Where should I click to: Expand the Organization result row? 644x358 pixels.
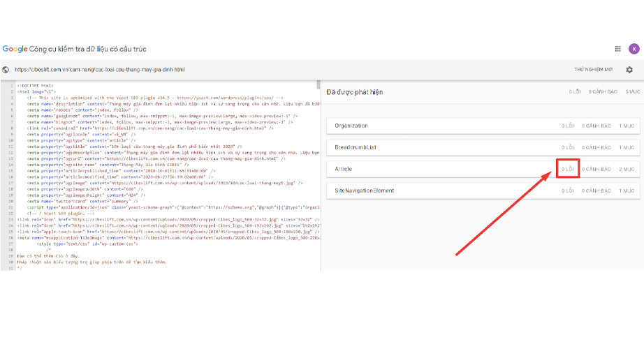click(351, 126)
